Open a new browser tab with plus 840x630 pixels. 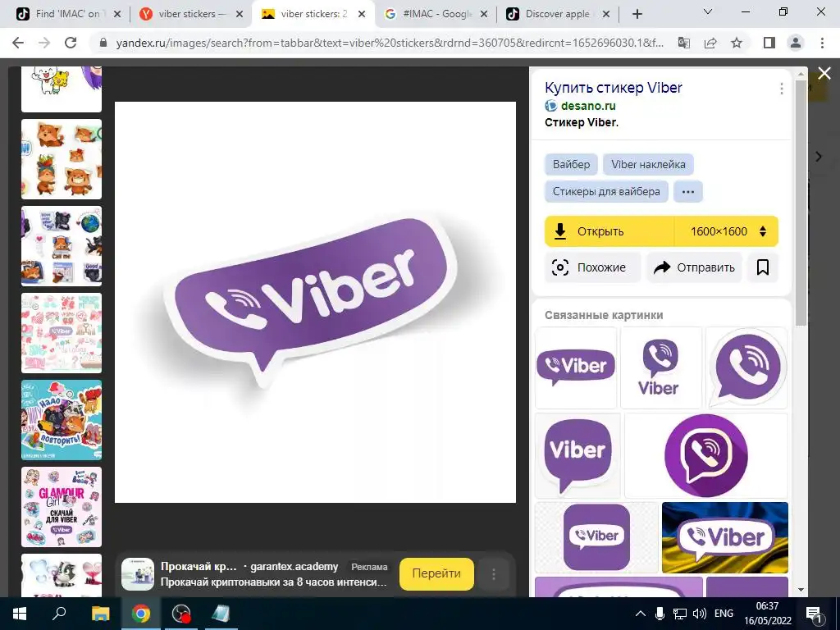(637, 15)
